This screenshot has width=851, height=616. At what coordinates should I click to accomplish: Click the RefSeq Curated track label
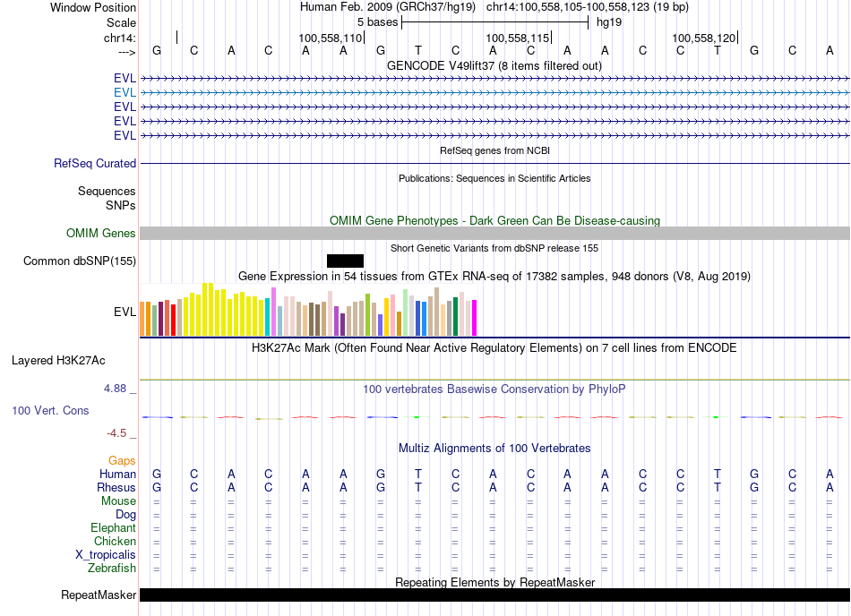point(95,164)
